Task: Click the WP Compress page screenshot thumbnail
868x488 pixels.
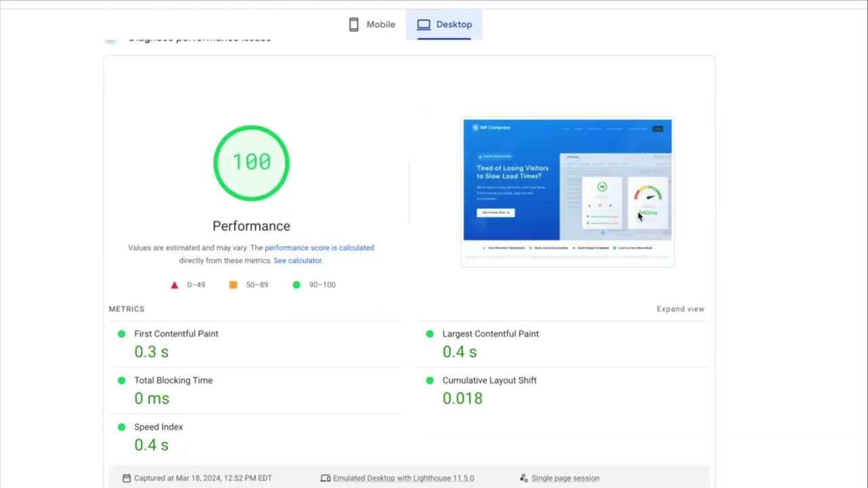Action: click(568, 192)
